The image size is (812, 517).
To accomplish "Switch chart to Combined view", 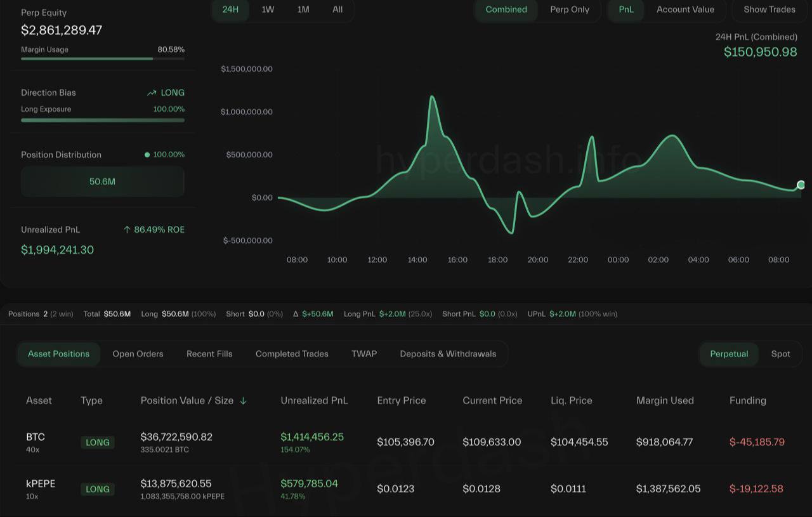I will tap(506, 10).
